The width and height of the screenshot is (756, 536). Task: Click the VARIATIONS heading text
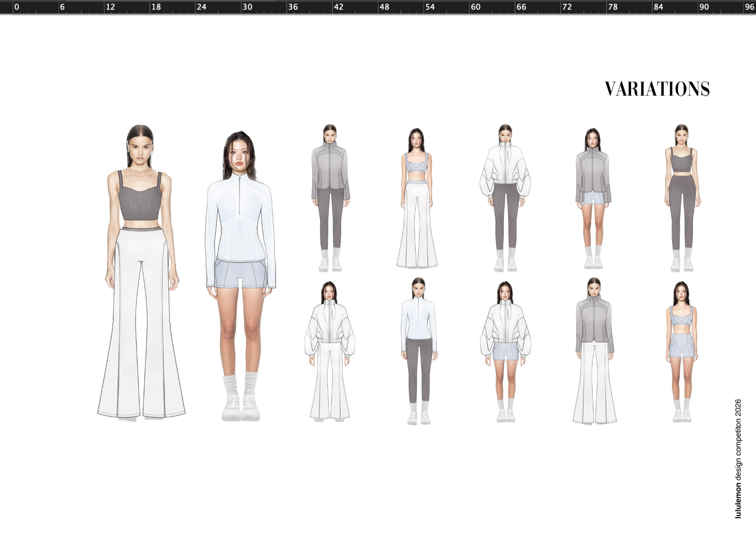tap(657, 89)
